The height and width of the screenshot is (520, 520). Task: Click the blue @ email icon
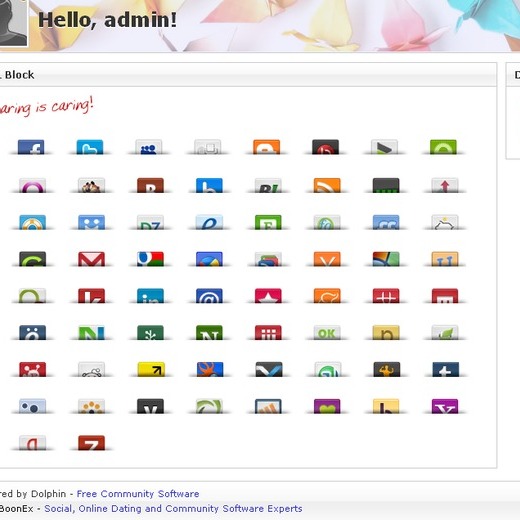pyautogui.click(x=209, y=296)
